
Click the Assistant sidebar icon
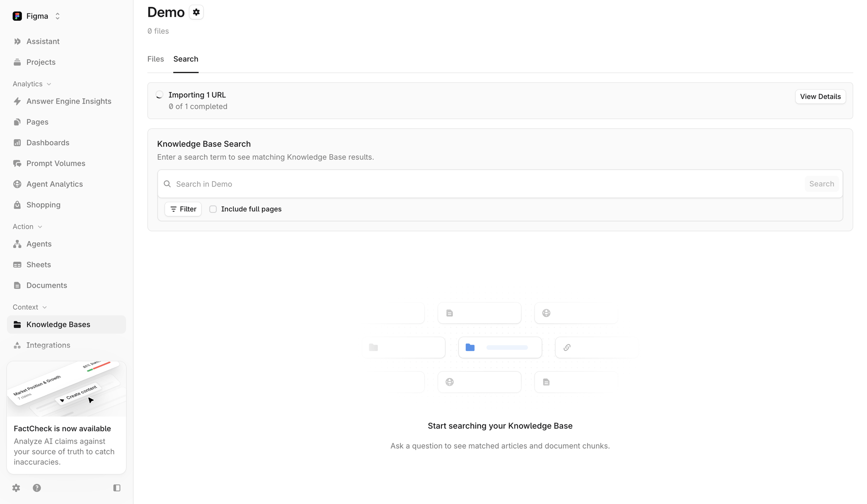pos(17,42)
